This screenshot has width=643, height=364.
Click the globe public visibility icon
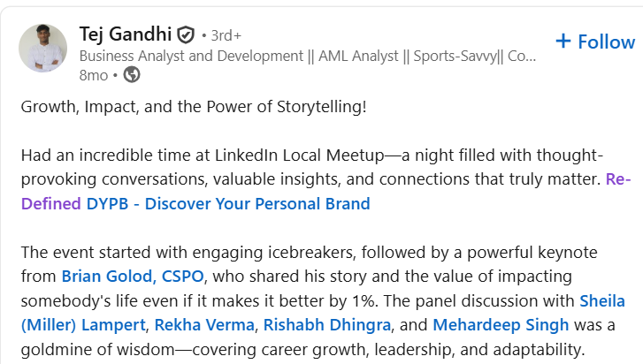click(131, 75)
